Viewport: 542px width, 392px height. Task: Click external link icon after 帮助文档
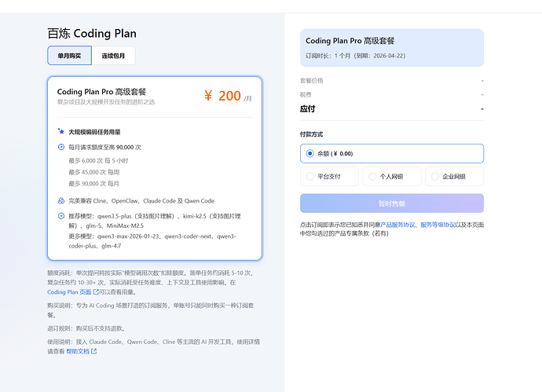[93, 351]
